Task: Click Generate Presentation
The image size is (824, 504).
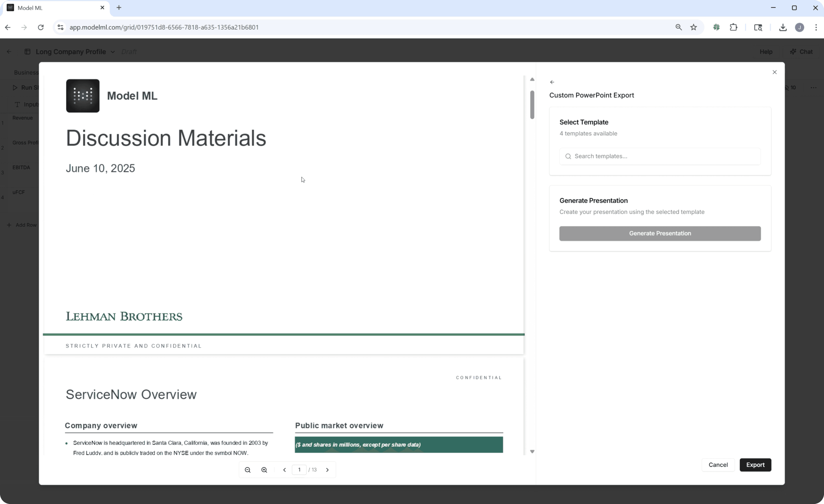Action: click(659, 233)
